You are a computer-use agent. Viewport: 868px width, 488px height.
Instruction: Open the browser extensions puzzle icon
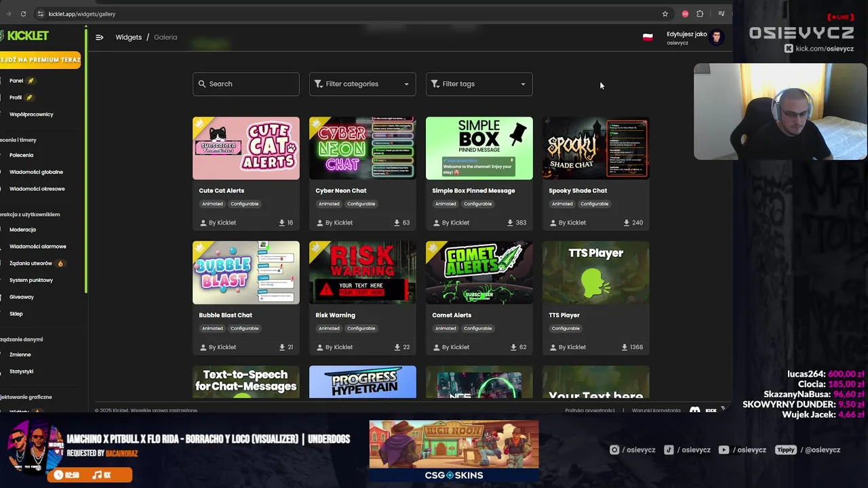coord(700,14)
